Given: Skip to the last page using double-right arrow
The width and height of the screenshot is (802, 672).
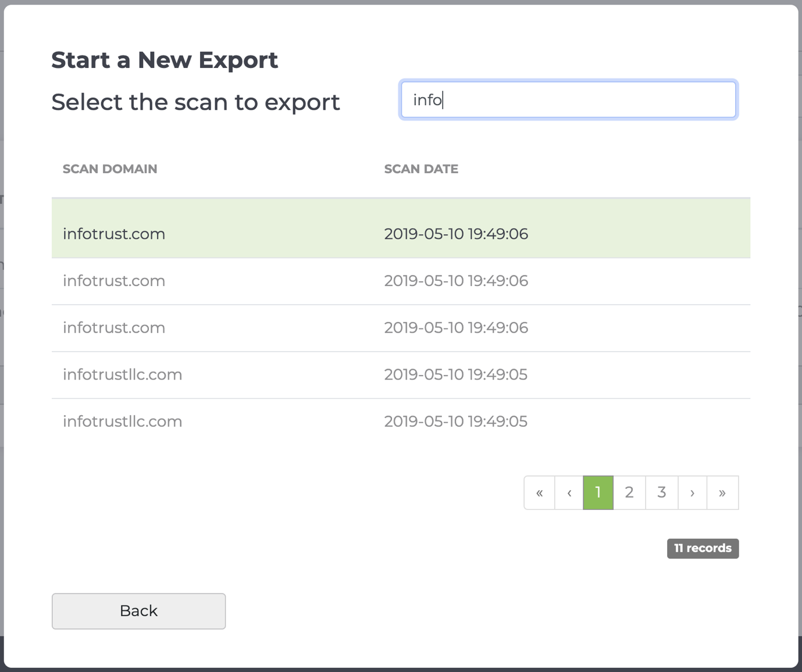Looking at the screenshot, I should [x=722, y=492].
